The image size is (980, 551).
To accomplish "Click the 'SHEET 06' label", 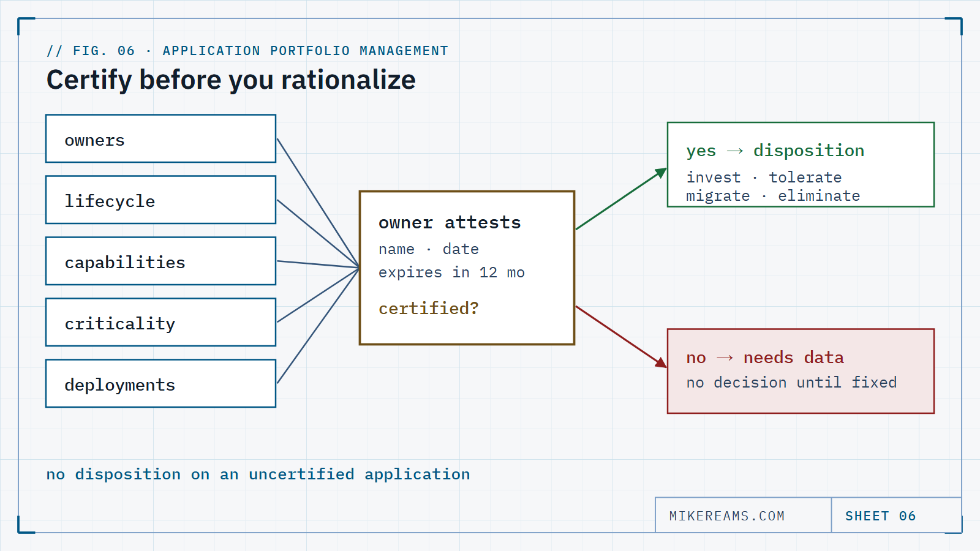I will click(x=881, y=516).
